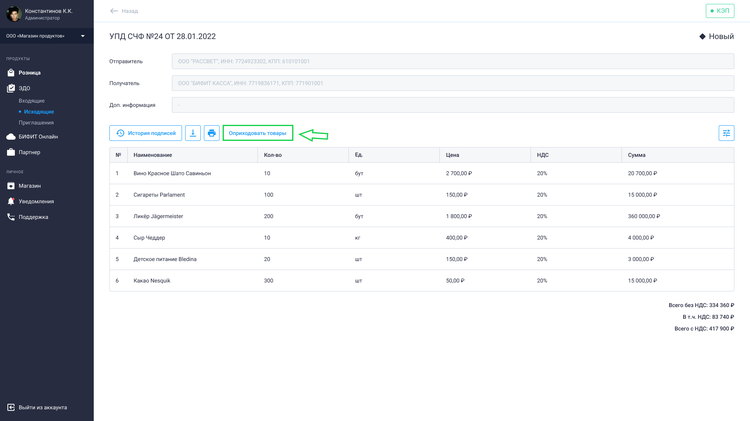Image resolution: width=750 pixels, height=421 pixels.
Task: Click the download document icon button
Action: [193, 133]
